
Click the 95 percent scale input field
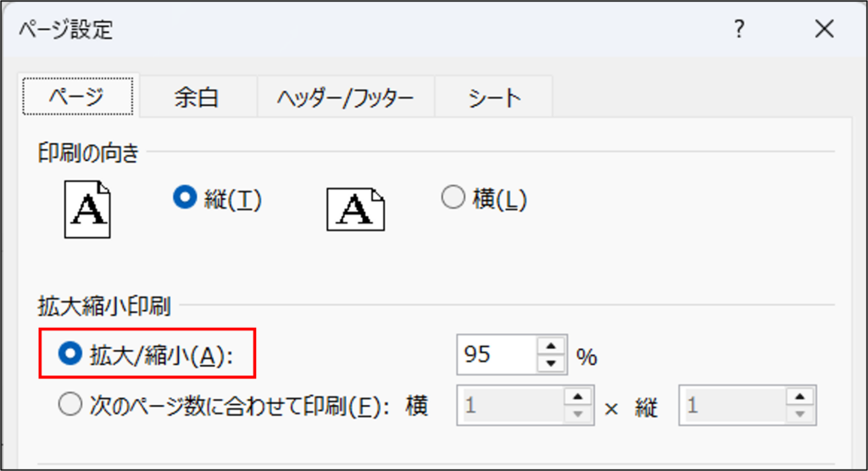497,355
